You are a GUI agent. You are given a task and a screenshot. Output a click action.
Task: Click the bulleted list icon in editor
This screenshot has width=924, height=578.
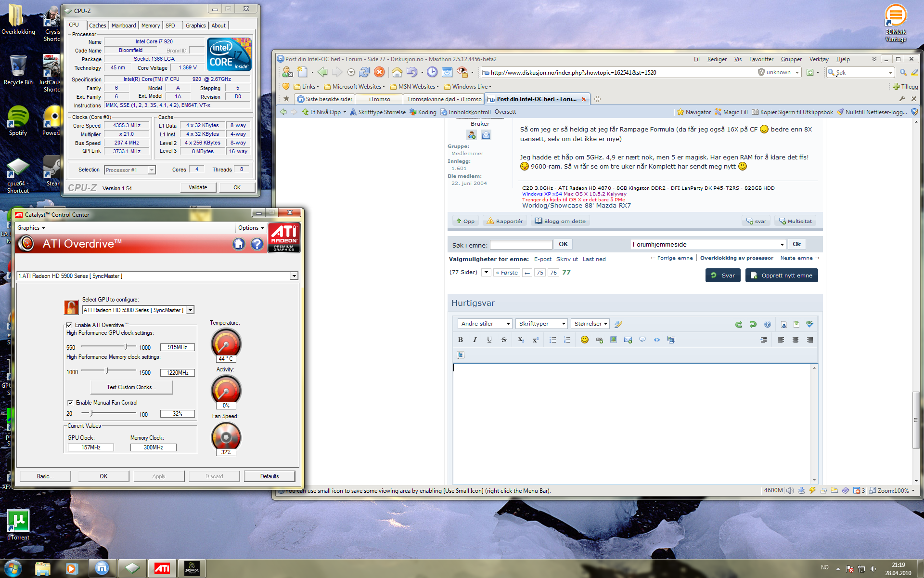pyautogui.click(x=553, y=340)
